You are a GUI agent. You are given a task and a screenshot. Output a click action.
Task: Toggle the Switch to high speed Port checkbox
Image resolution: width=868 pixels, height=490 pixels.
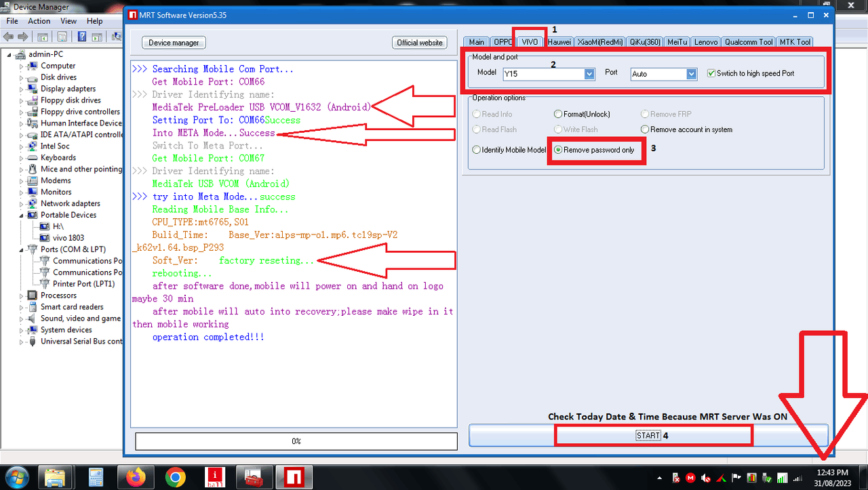(x=711, y=73)
